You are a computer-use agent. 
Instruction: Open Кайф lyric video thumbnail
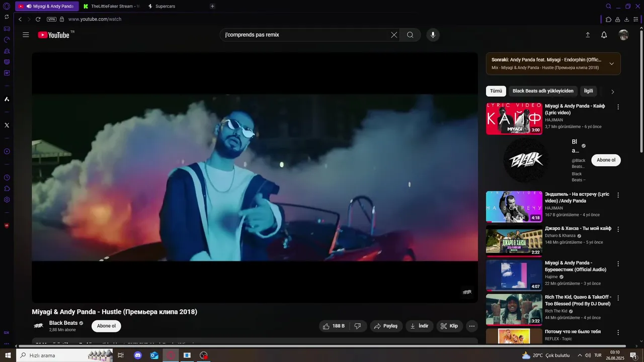pos(514,119)
